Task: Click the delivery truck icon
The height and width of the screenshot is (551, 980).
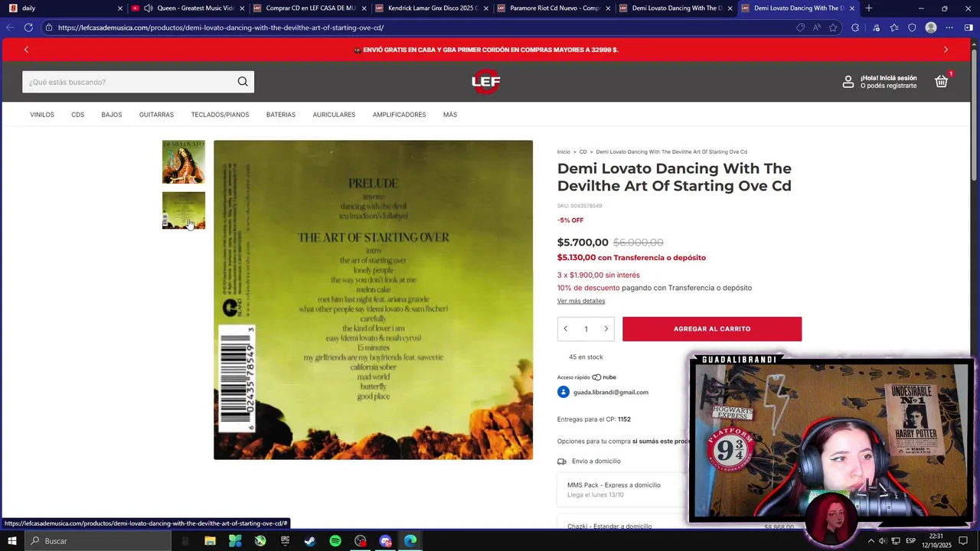Action: click(x=562, y=461)
